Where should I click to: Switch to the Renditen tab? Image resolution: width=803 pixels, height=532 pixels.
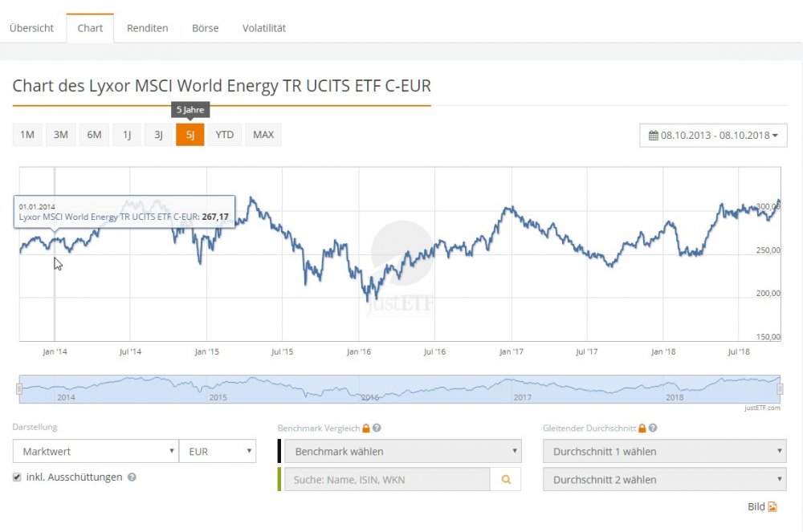[147, 28]
